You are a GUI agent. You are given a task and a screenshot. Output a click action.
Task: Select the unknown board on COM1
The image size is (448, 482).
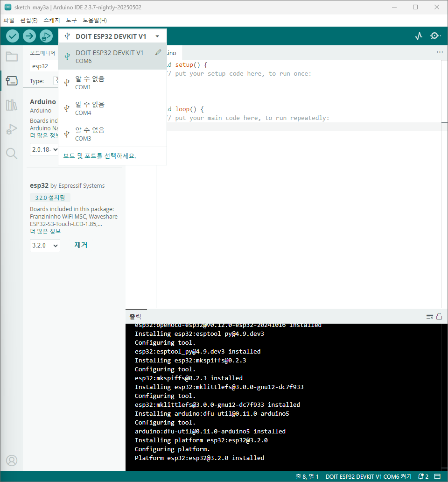pos(112,83)
